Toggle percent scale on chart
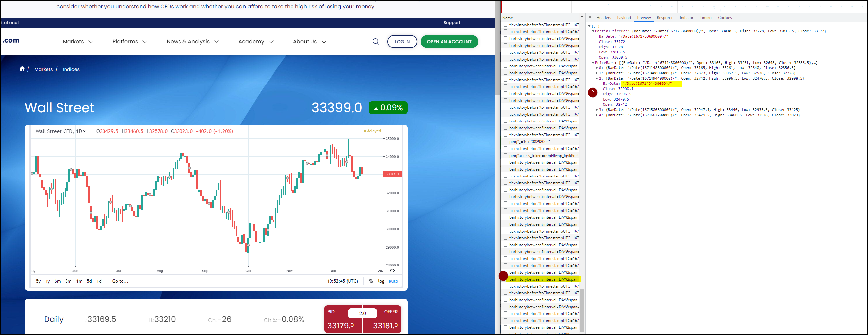868x335 pixels. pyautogui.click(x=371, y=281)
